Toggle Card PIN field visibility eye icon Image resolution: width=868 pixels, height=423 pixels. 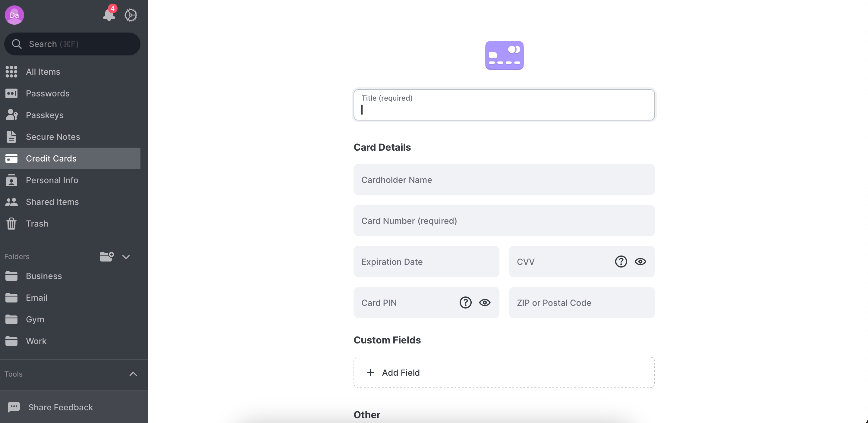[485, 302]
